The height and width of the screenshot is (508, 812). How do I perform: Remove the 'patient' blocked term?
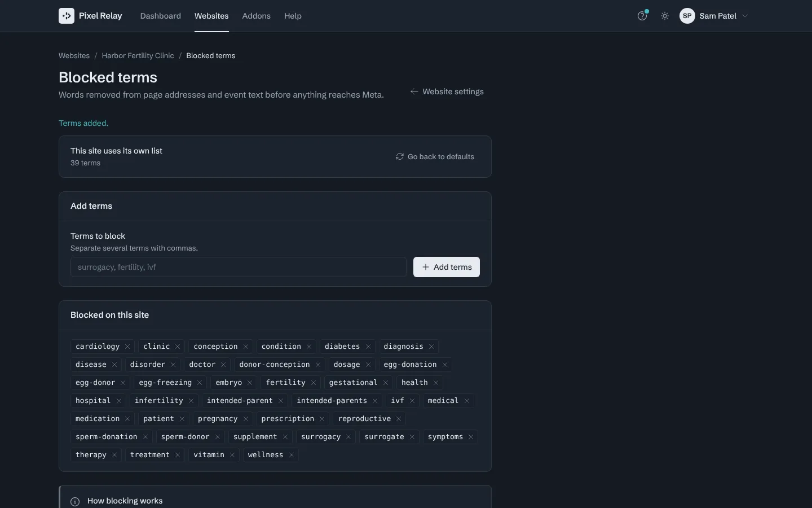click(182, 419)
